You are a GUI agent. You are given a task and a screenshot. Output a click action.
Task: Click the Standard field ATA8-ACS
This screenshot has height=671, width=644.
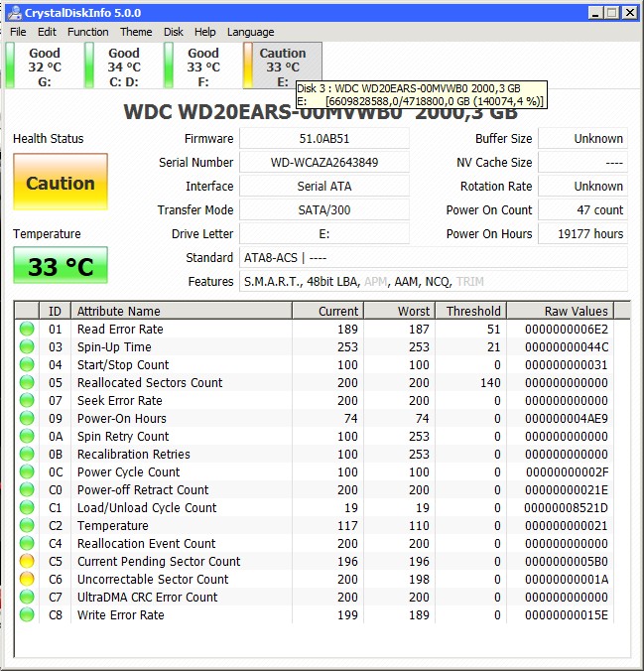[434, 258]
